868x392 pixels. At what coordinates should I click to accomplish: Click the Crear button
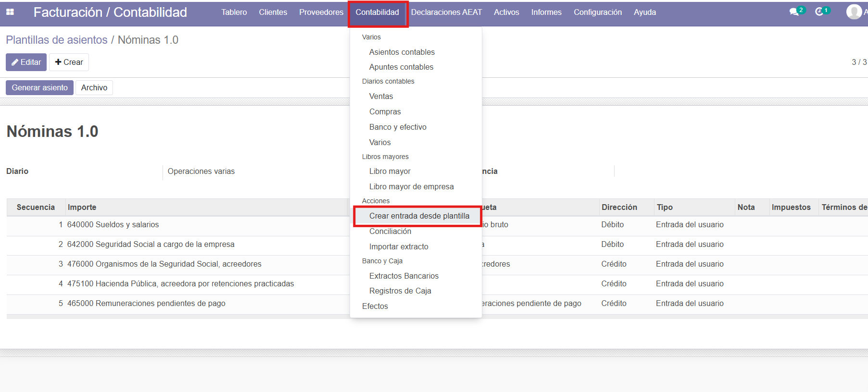tap(69, 62)
